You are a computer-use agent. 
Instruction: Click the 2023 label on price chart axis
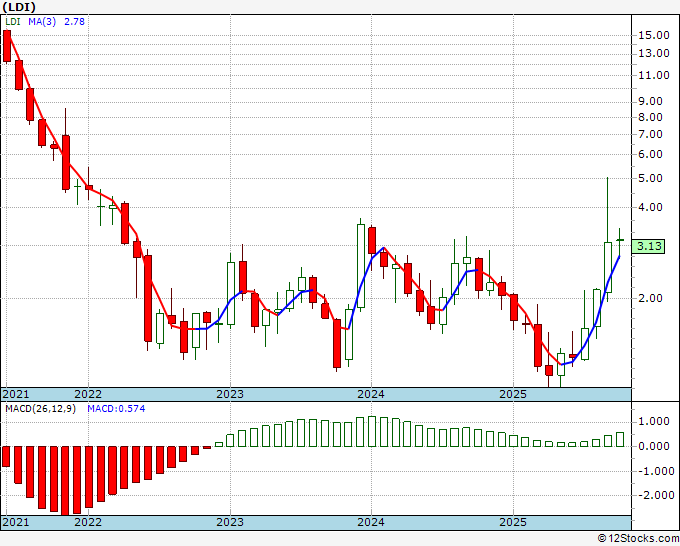pyautogui.click(x=230, y=394)
